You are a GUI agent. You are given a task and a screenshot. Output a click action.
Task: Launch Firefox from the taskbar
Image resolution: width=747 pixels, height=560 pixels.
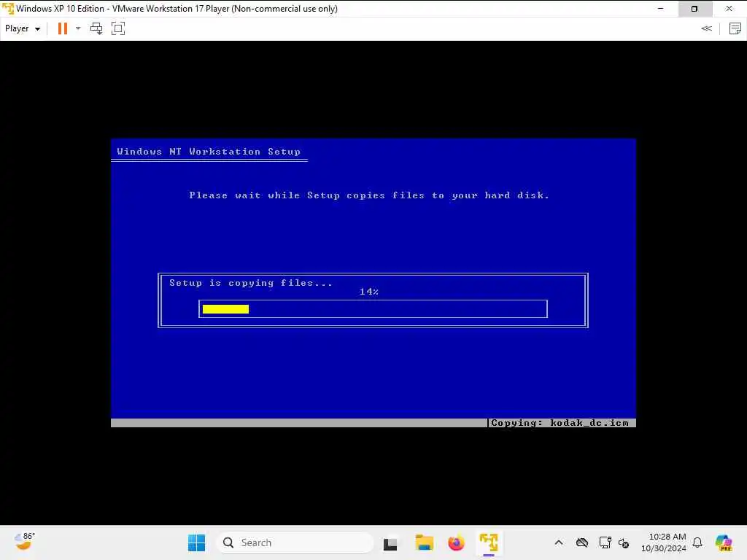click(456, 542)
